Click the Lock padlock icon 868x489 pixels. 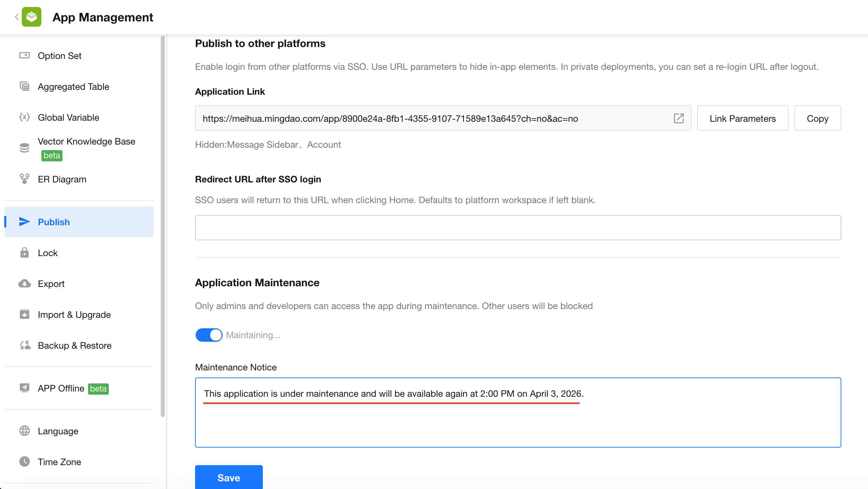click(x=25, y=253)
